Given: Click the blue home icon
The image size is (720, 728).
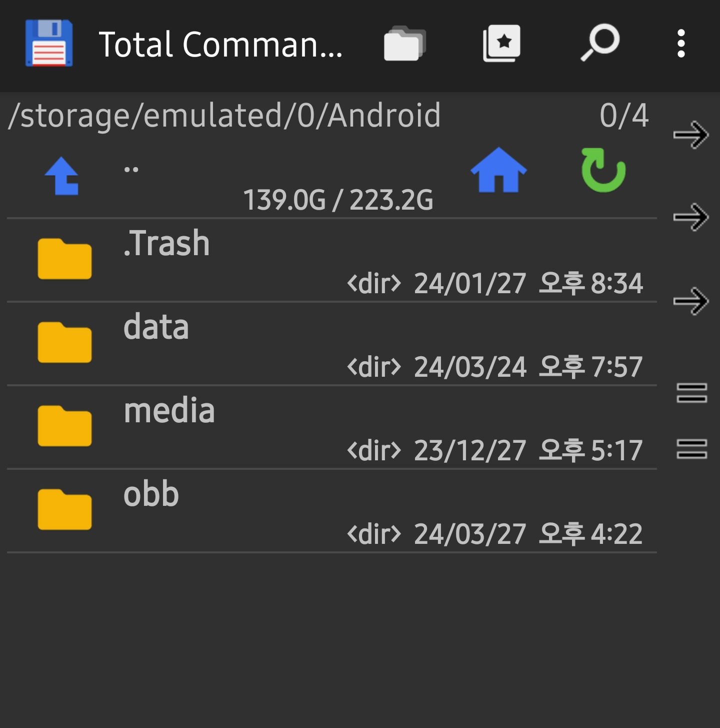Looking at the screenshot, I should (498, 170).
